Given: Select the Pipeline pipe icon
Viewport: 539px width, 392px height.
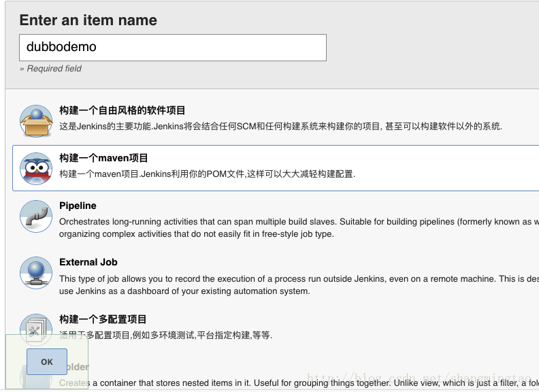Looking at the screenshot, I should coord(36,216).
